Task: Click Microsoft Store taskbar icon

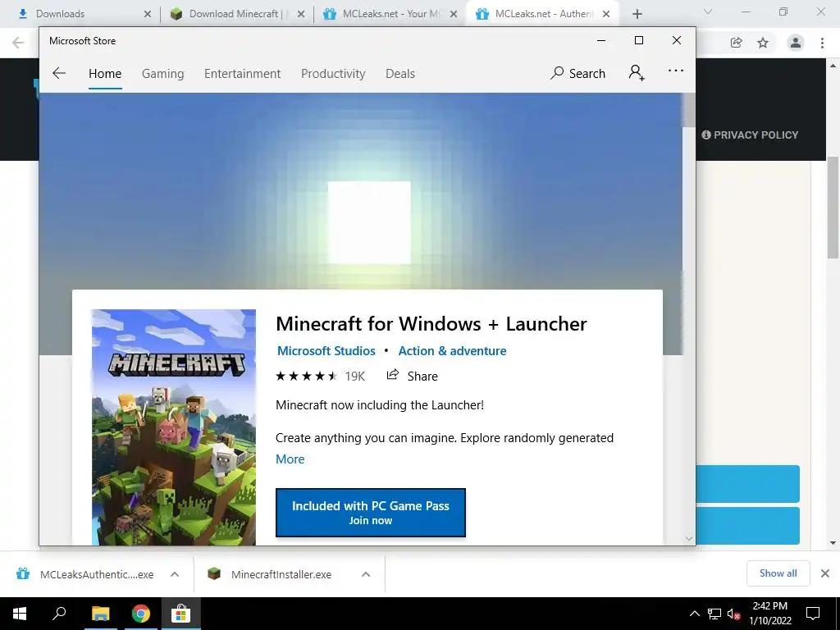Action: (x=181, y=614)
